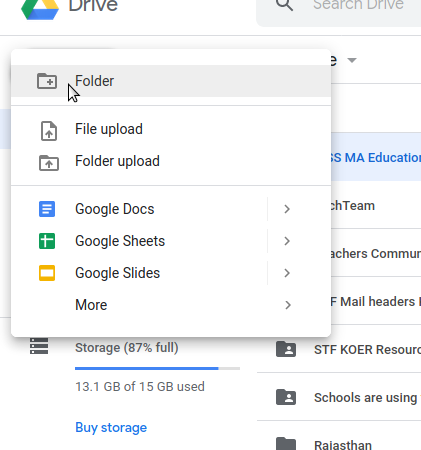The width and height of the screenshot is (421, 450).
Task: Click the Rajasthan folder icon
Action: (x=286, y=444)
